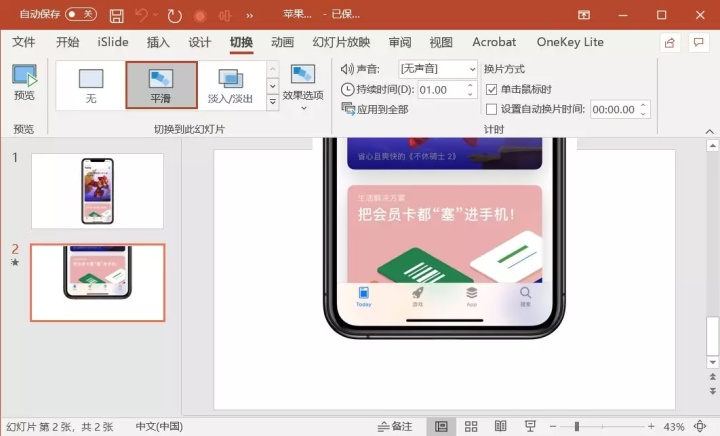This screenshot has width=720, height=436.
Task: Choose the 无 transition
Action: click(91, 86)
